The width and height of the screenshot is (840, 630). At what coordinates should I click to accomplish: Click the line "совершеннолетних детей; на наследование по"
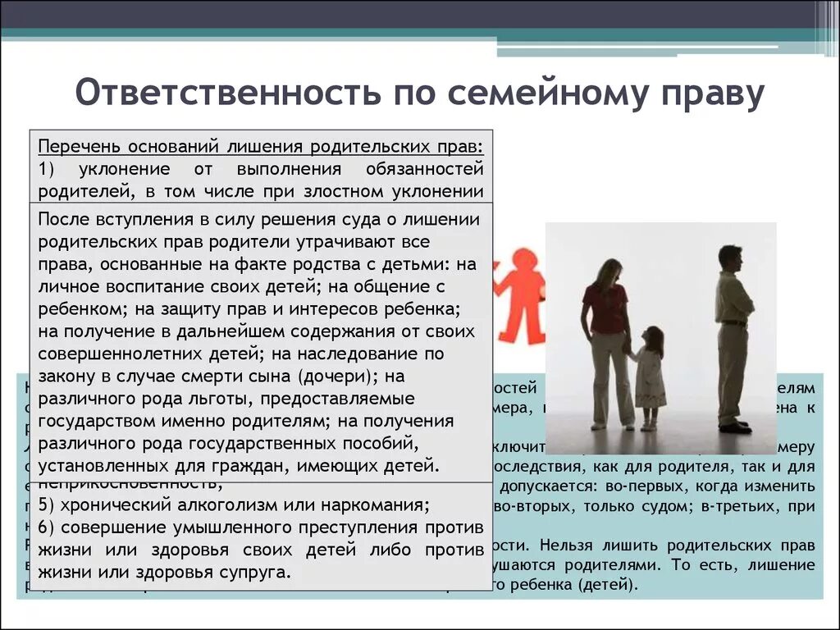[x=241, y=354]
